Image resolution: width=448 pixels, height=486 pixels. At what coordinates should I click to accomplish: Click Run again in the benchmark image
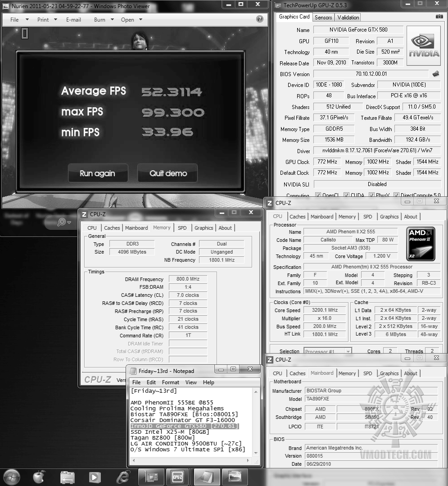(98, 173)
